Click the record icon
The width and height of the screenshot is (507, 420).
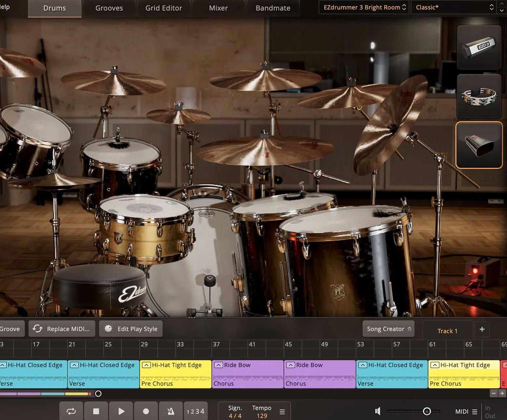click(146, 411)
